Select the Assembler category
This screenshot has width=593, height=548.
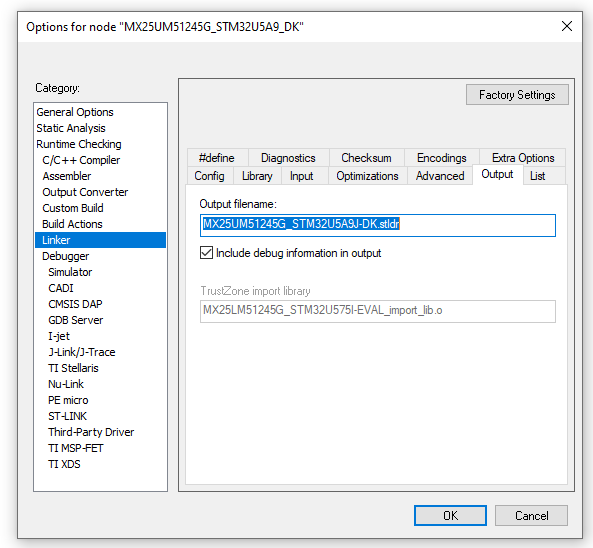coord(67,176)
